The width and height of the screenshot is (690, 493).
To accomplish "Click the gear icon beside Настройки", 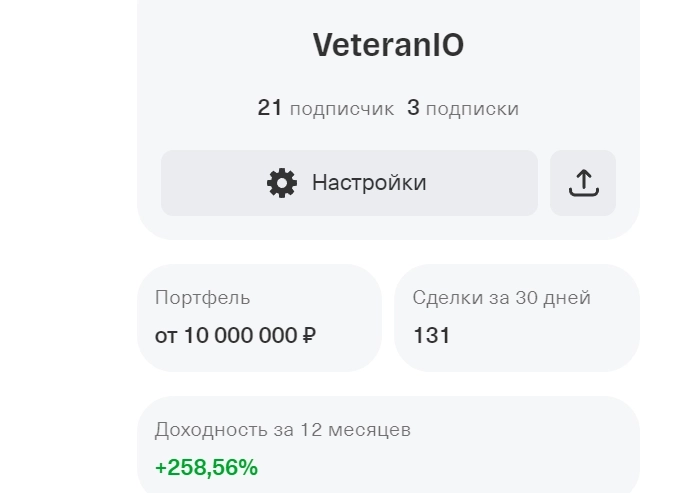I will pyautogui.click(x=282, y=183).
